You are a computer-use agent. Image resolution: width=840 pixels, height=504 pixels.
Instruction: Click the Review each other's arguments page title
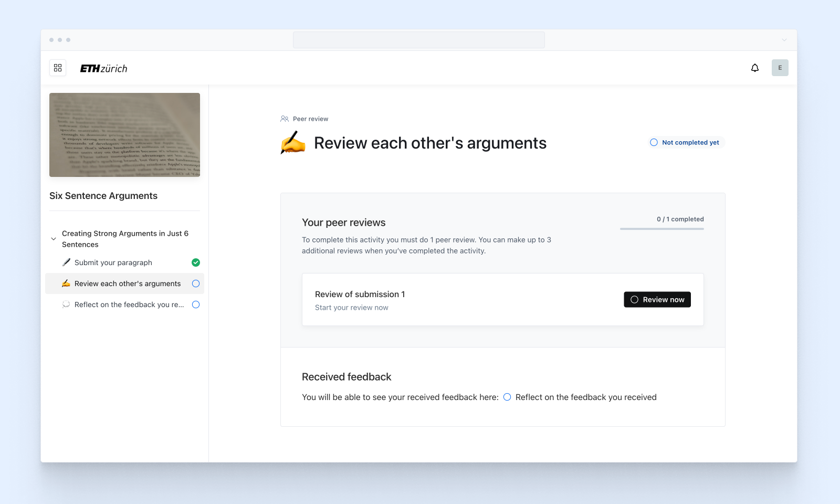[x=430, y=143]
